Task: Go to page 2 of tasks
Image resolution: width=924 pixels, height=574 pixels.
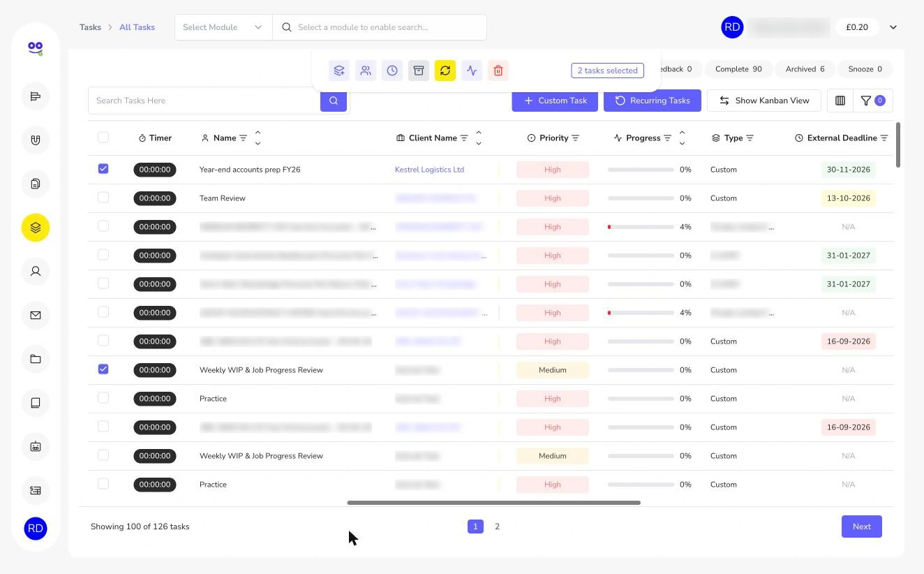Action: [x=497, y=527]
